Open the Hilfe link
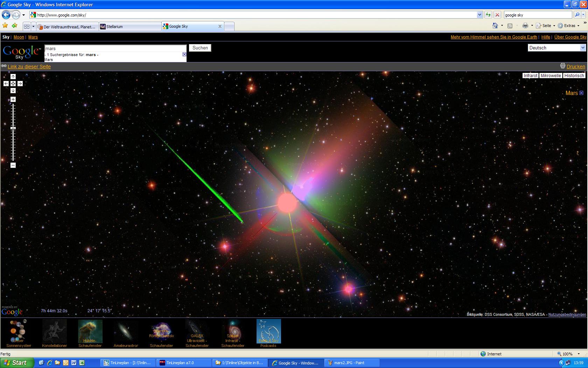The height and width of the screenshot is (368, 588). 546,37
